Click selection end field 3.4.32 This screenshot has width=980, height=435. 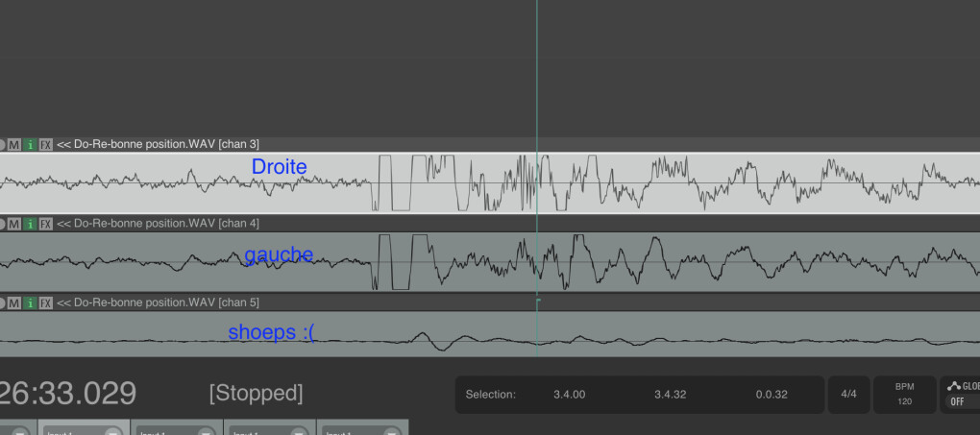coord(670,395)
